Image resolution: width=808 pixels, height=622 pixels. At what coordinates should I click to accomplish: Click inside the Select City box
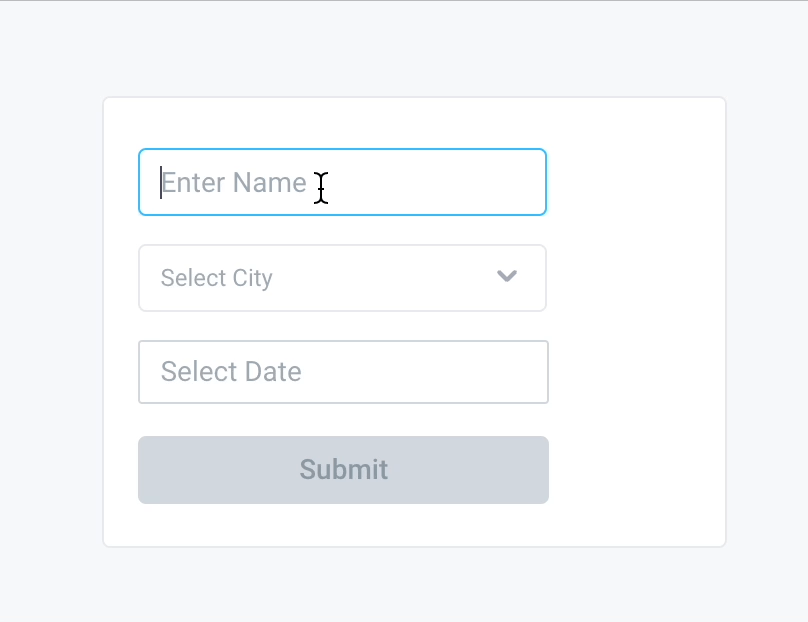pyautogui.click(x=342, y=278)
